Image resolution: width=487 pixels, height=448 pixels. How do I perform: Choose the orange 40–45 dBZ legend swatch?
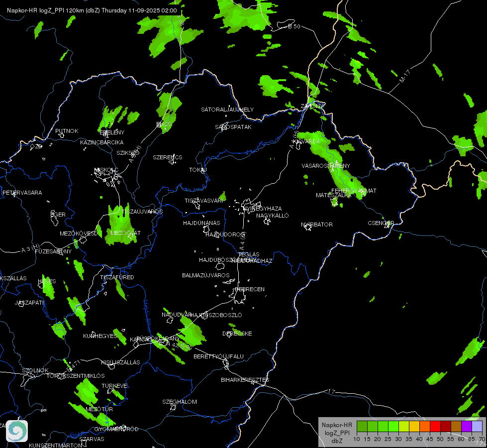click(x=425, y=427)
